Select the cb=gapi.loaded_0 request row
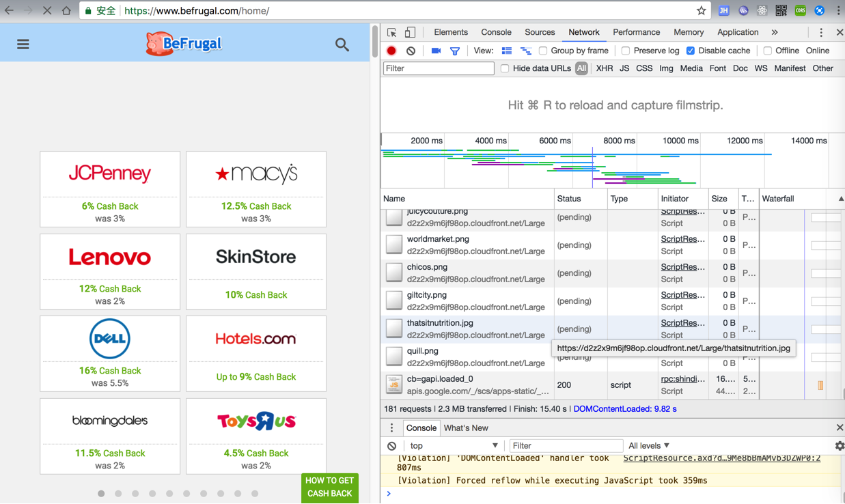845x504 pixels. pos(612,385)
